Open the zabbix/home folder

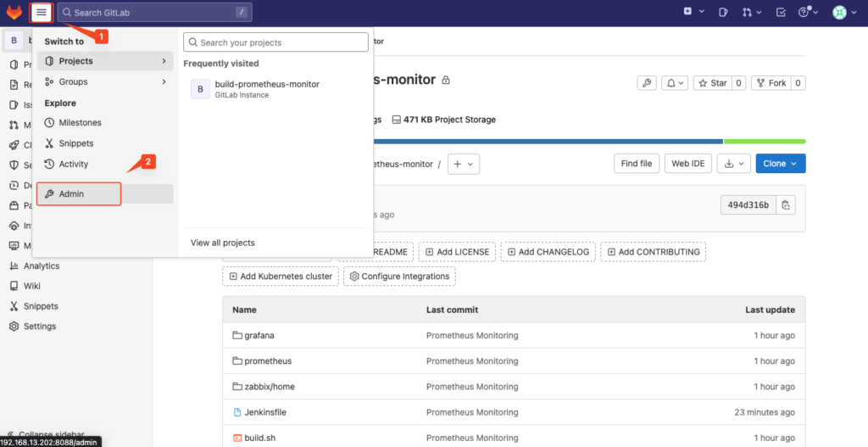coord(270,387)
